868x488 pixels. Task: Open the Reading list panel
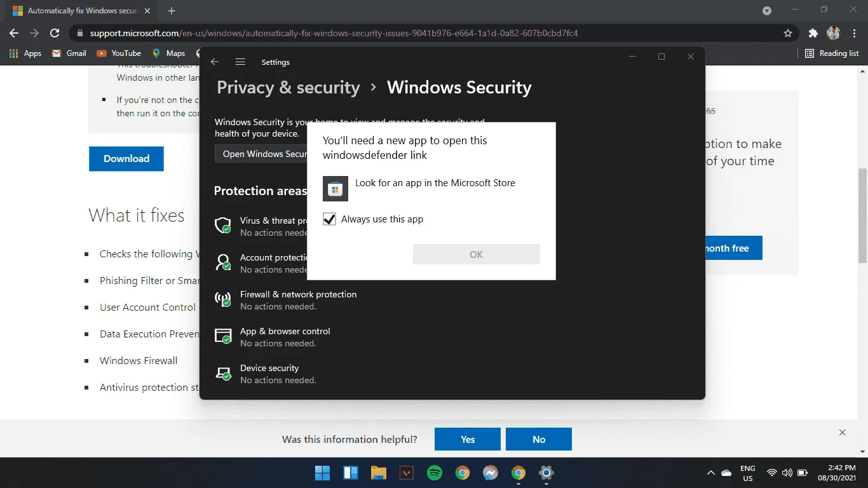(832, 53)
